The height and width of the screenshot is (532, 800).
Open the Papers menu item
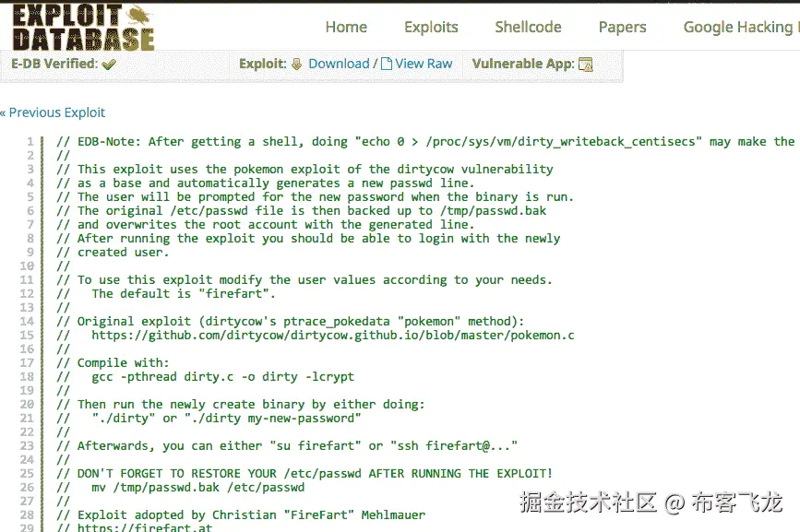point(623,27)
